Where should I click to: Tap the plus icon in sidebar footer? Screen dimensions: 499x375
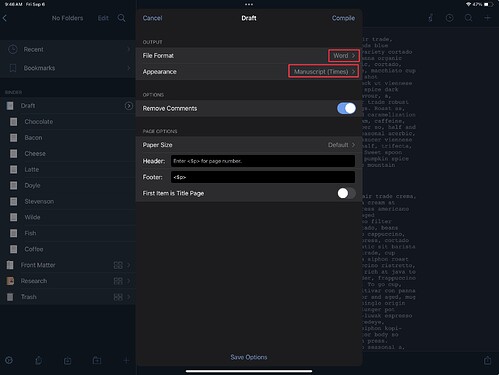coord(126,360)
